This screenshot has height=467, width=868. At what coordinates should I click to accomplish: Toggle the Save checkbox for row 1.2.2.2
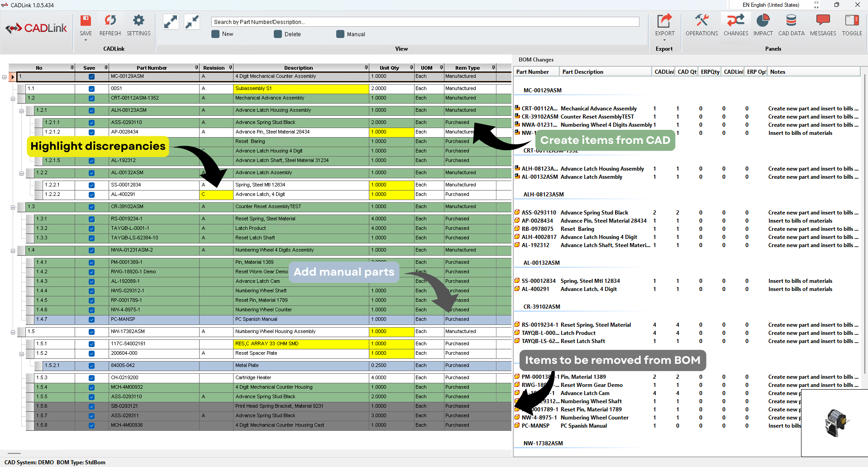click(x=91, y=195)
